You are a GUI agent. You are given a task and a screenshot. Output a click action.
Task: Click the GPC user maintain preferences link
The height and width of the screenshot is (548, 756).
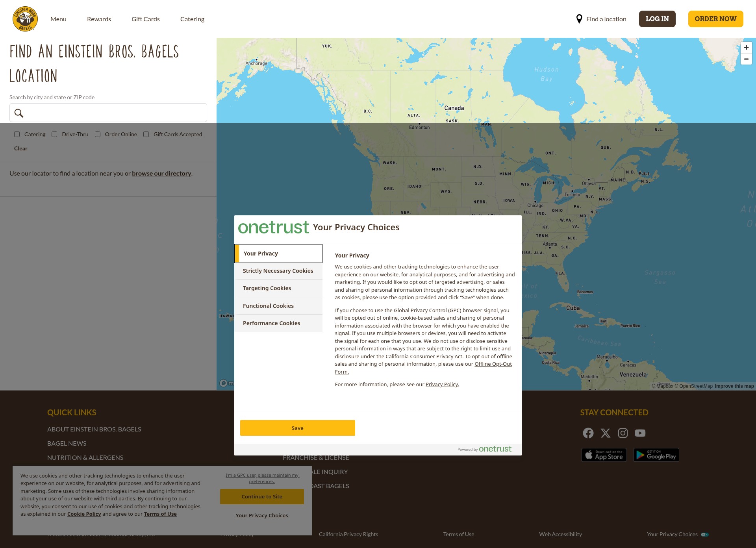(x=262, y=478)
